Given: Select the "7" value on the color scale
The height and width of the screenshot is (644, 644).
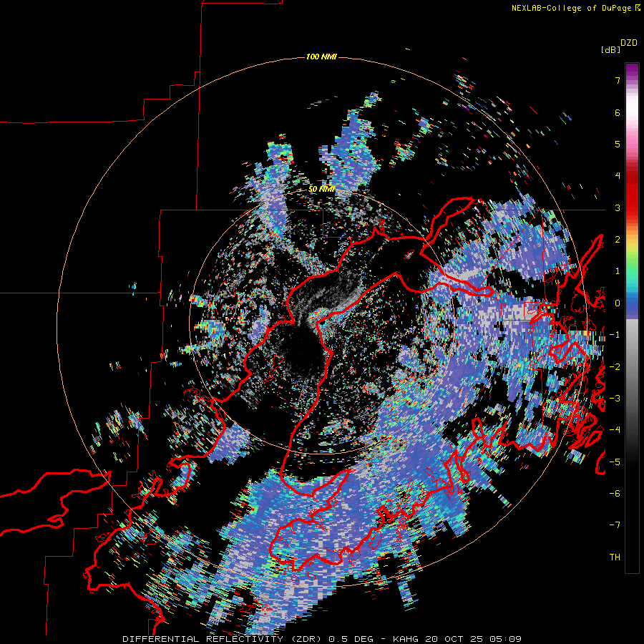Looking at the screenshot, I should click(618, 80).
